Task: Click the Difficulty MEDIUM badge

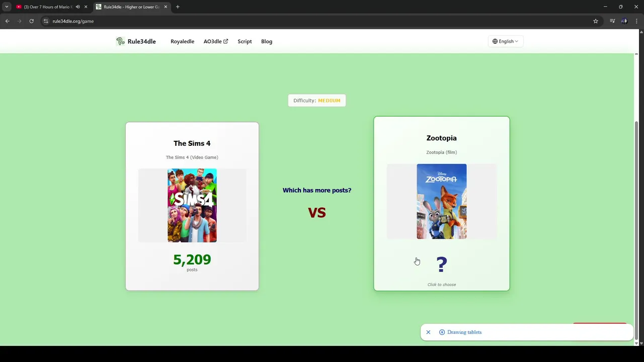Action: pyautogui.click(x=317, y=101)
